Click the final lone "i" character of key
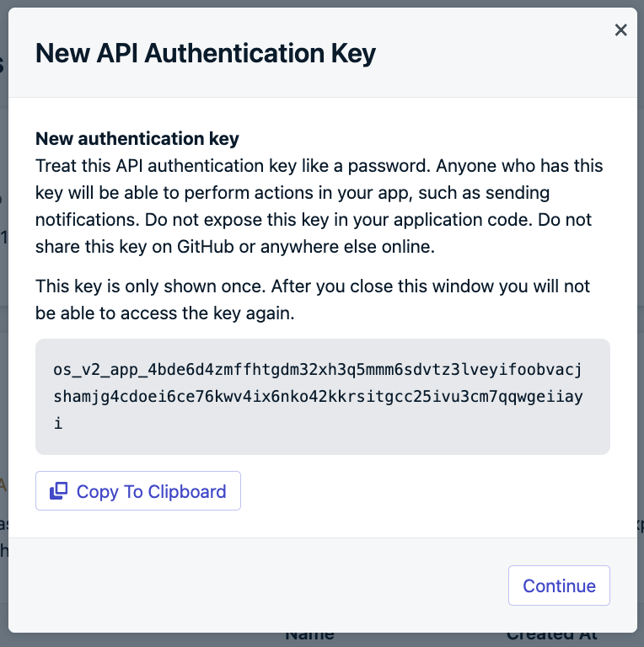 click(58, 424)
